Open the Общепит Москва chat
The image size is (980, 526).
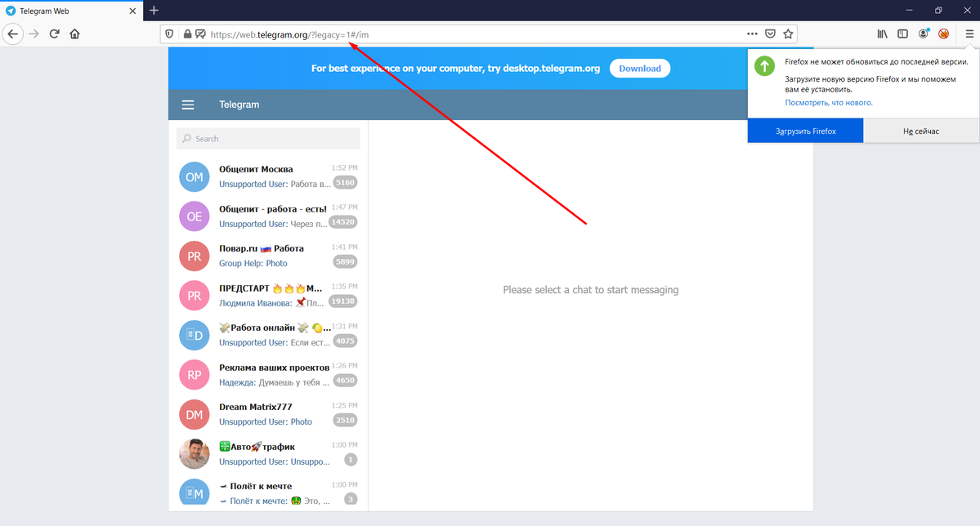[x=268, y=176]
